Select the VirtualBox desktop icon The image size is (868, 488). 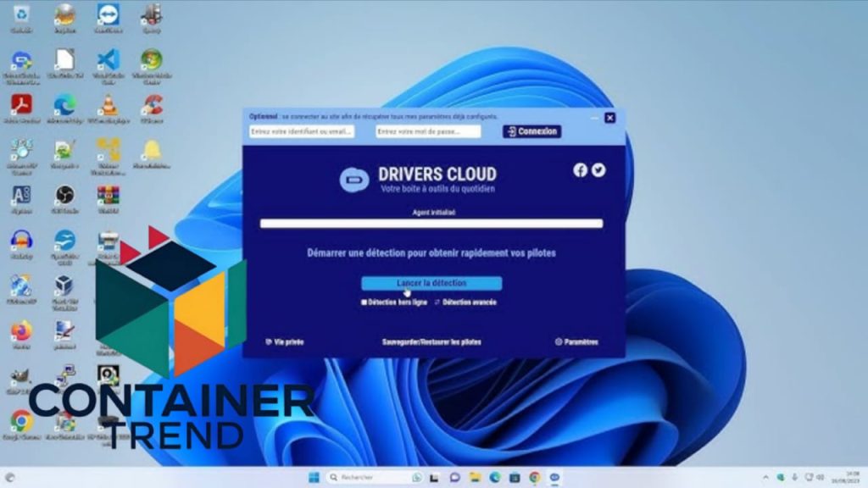pos(64,293)
